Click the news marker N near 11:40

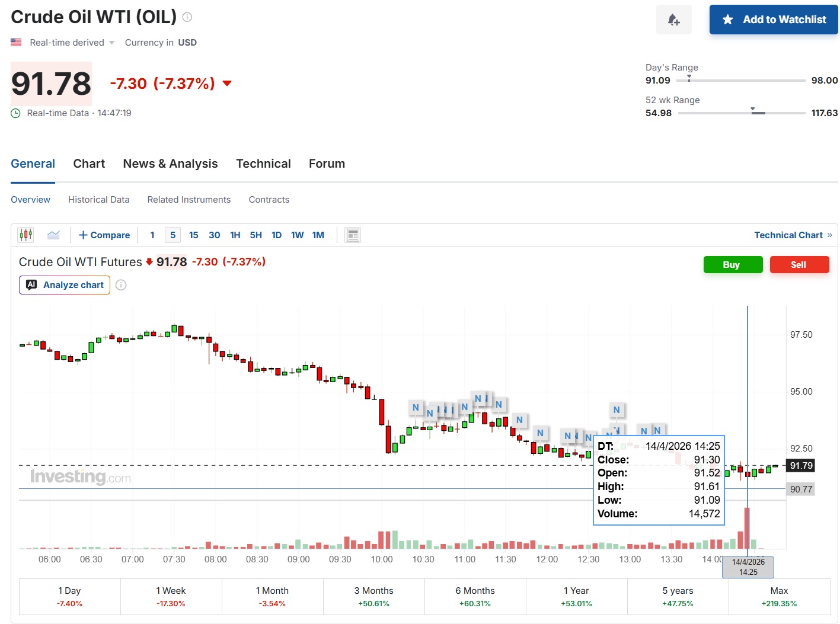(x=519, y=420)
